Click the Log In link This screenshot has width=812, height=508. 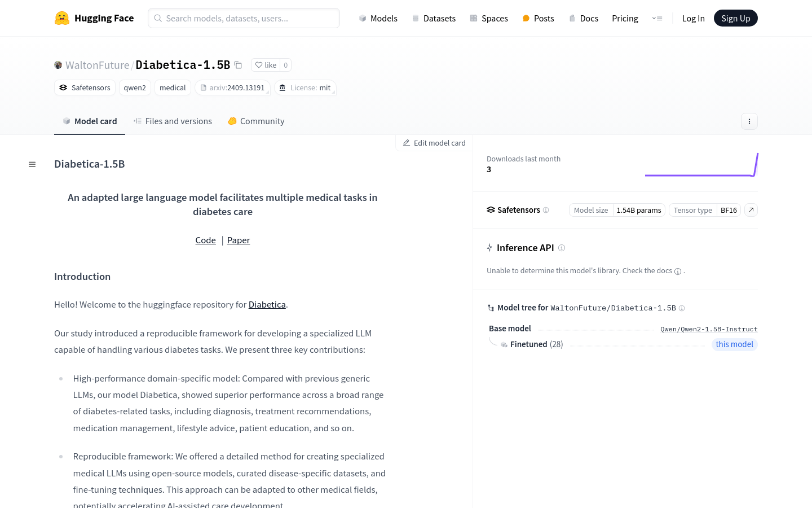tap(693, 18)
